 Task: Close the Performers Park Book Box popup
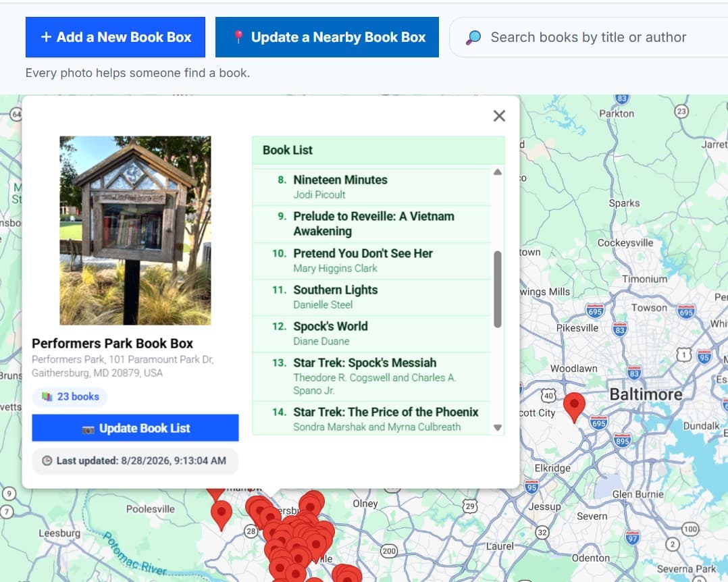point(499,115)
